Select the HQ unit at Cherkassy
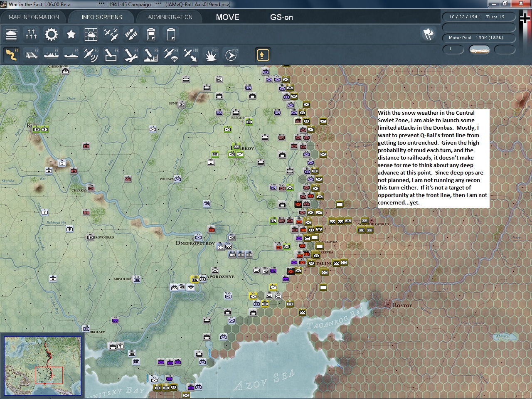Screen dimensions: 532x399 (x=91, y=188)
